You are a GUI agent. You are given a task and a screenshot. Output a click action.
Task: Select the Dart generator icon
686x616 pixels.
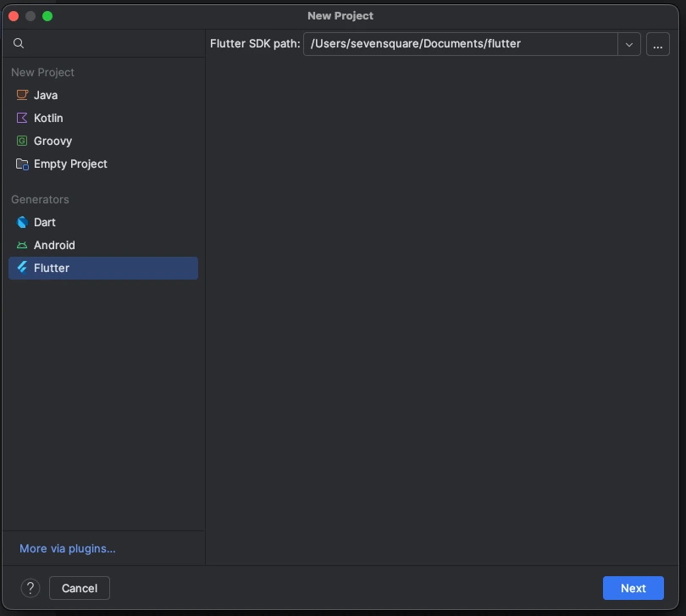[x=22, y=223]
